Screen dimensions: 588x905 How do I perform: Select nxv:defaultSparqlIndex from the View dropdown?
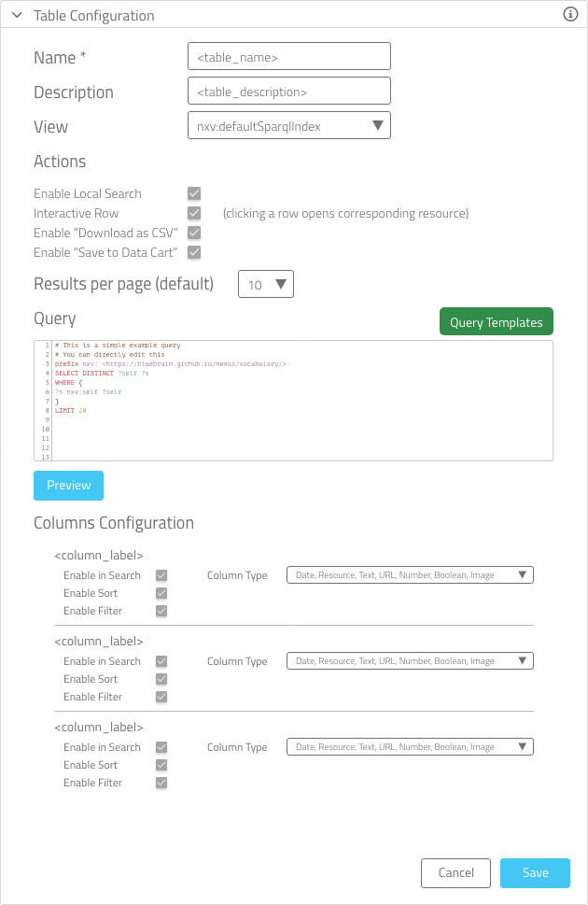tap(289, 124)
